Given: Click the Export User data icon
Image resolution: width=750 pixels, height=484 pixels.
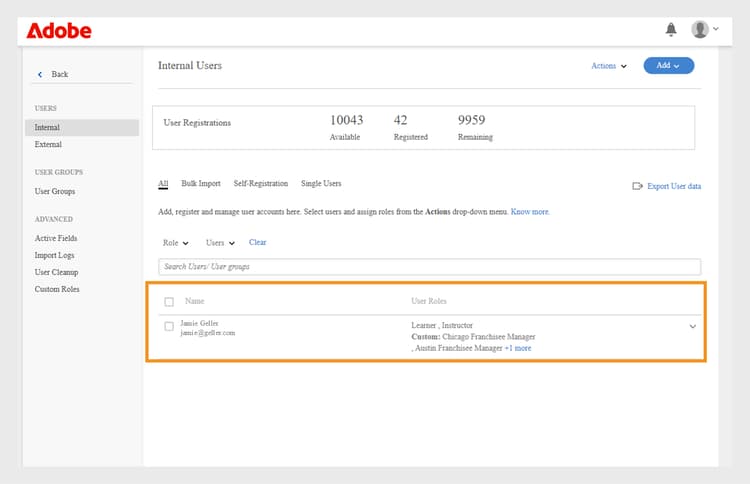Looking at the screenshot, I should click(637, 186).
